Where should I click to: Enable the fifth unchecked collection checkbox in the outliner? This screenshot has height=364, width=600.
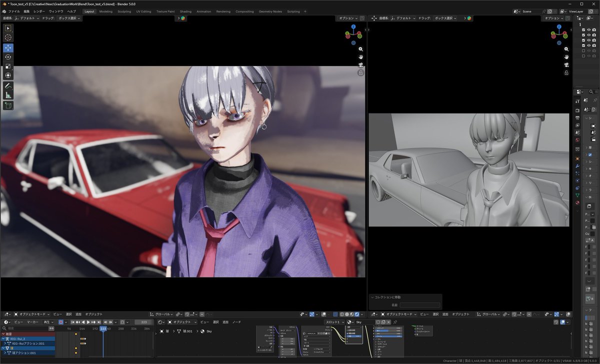583,50
